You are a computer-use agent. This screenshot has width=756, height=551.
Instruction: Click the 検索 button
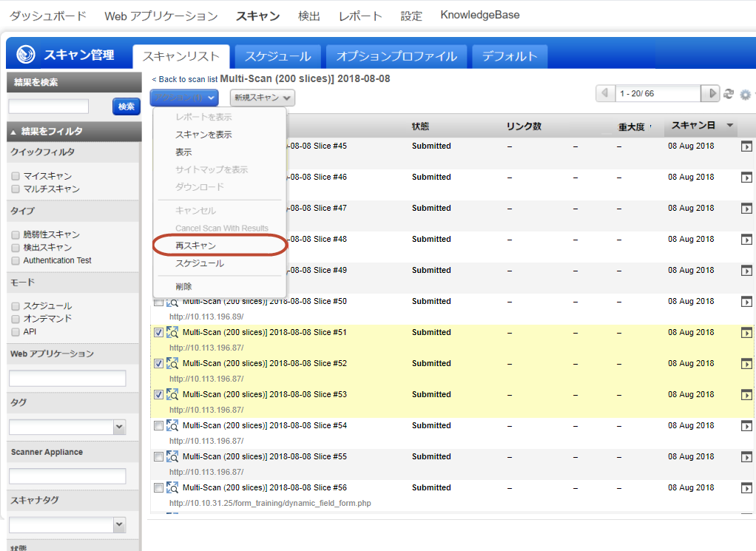pos(126,107)
